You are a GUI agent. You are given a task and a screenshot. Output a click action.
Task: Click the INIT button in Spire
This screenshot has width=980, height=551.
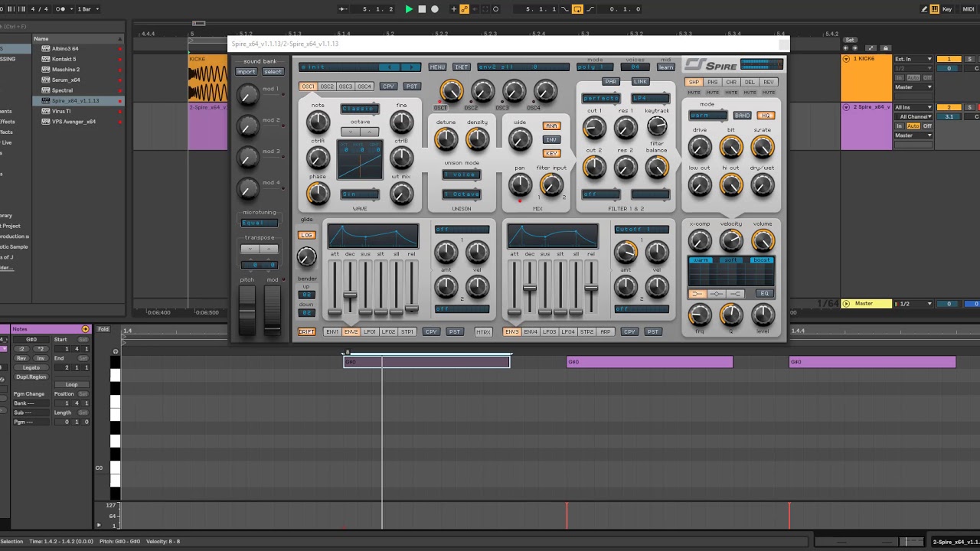coord(461,67)
